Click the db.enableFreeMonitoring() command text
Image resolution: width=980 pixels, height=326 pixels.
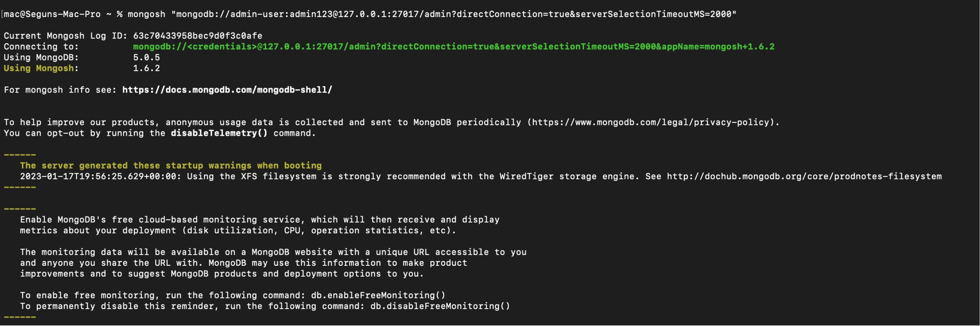pyautogui.click(x=378, y=296)
